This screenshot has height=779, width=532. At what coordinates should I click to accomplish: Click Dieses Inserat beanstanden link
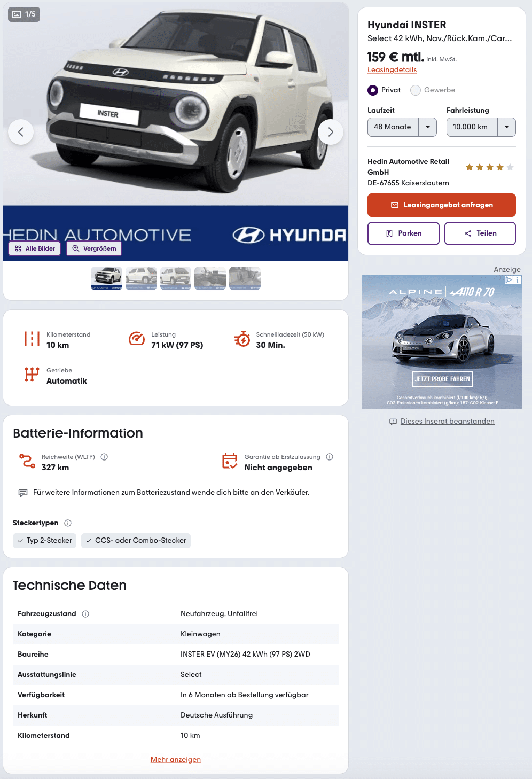448,422
